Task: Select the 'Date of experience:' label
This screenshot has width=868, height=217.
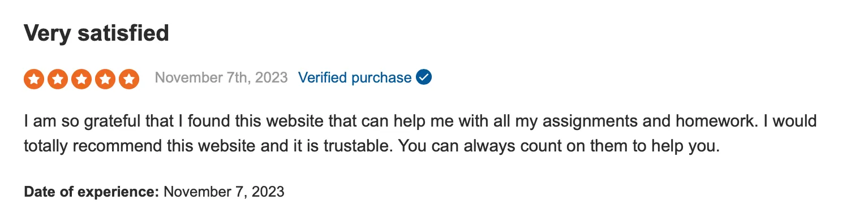Action: pyautogui.click(x=92, y=192)
